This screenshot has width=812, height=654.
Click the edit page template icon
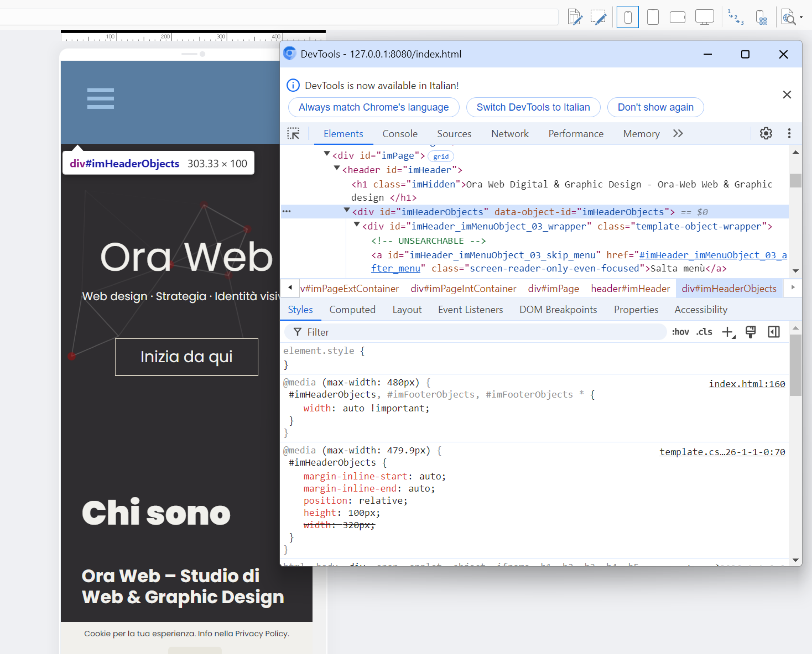(575, 17)
